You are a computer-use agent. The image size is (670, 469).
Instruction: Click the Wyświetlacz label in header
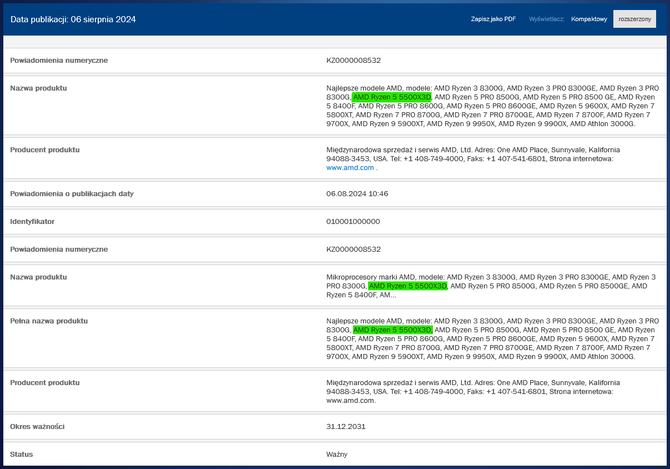click(x=546, y=19)
